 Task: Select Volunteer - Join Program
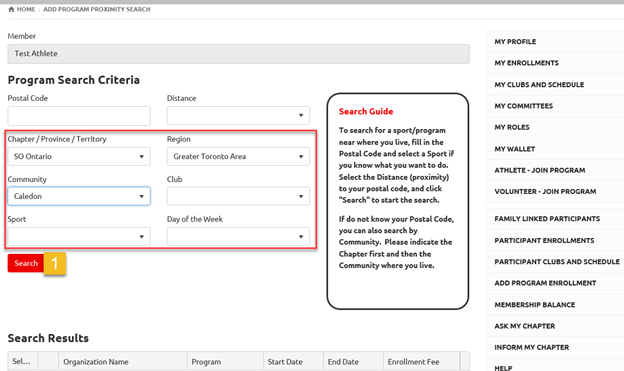click(x=545, y=191)
